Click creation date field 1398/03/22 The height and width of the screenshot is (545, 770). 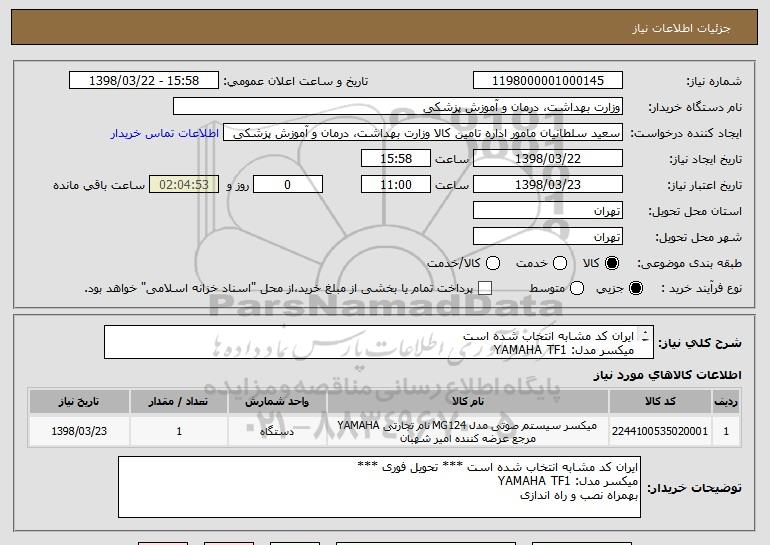click(x=548, y=159)
